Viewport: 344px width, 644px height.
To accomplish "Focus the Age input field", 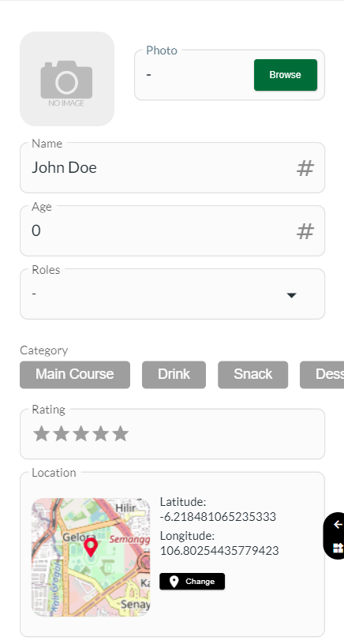I will 173,230.
